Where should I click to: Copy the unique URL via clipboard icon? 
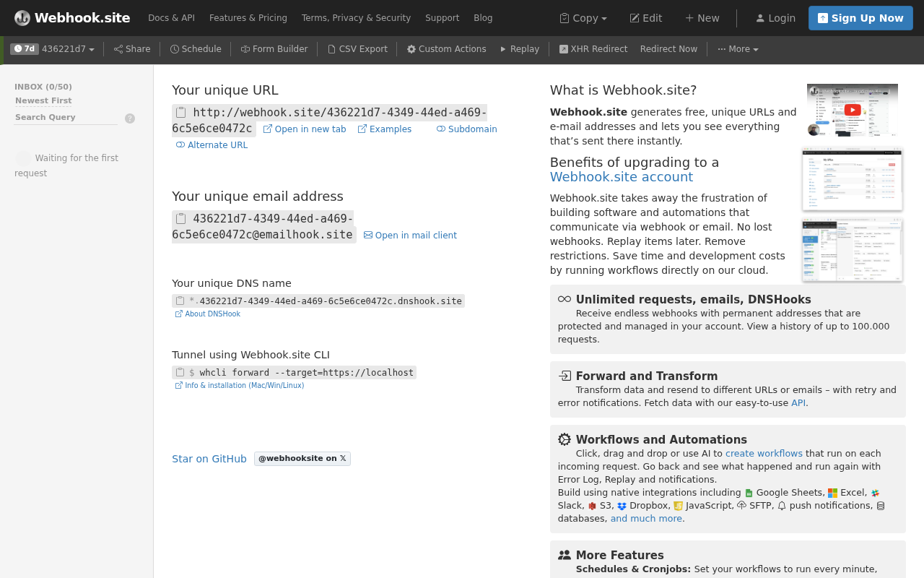tap(181, 112)
